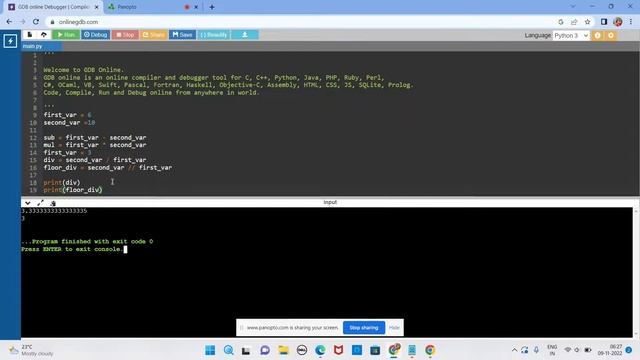This screenshot has width=640, height=360.
Task: Format code using the Beautify button
Action: point(213,35)
